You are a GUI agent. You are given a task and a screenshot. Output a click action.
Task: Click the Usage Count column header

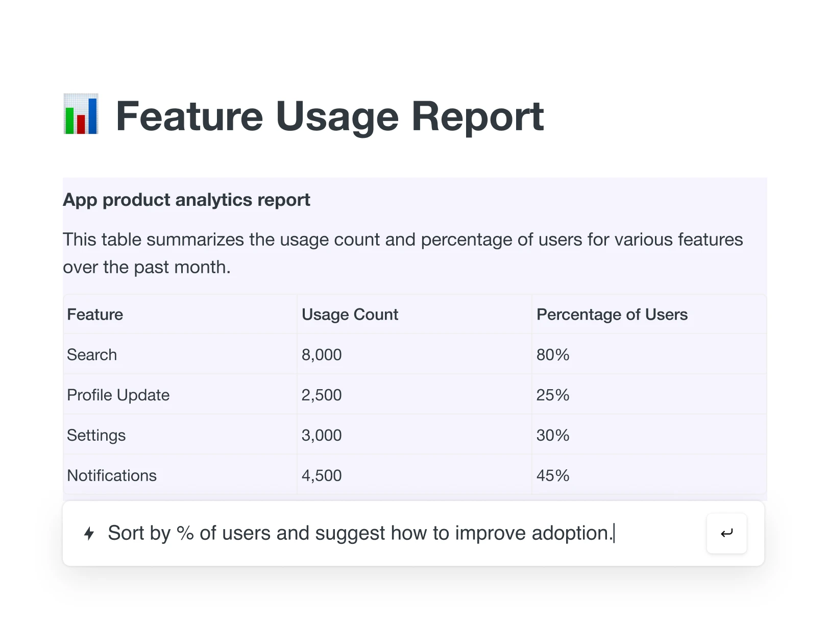point(349,315)
